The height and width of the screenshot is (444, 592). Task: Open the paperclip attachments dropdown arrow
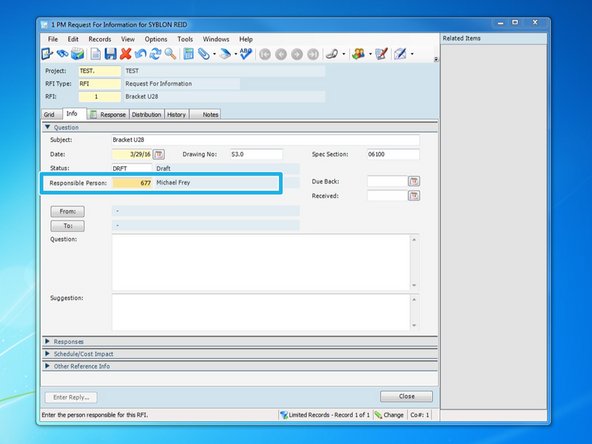[x=214, y=54]
